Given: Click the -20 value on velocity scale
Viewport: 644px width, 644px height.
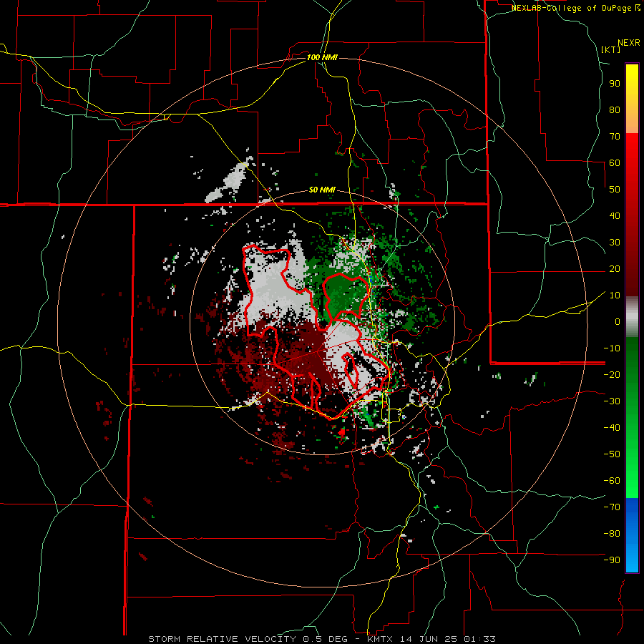Looking at the screenshot, I should tap(612, 374).
